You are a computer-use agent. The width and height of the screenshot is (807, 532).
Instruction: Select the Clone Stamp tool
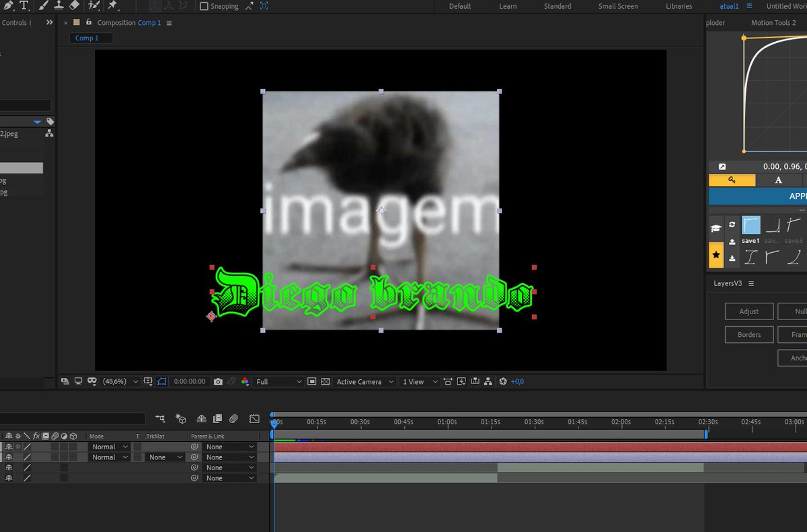click(x=59, y=5)
